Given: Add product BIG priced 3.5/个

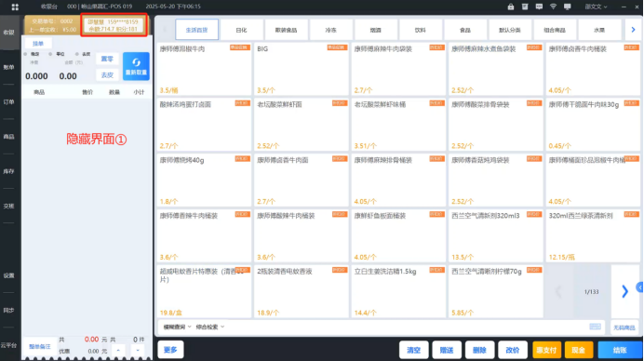Looking at the screenshot, I should [301, 69].
